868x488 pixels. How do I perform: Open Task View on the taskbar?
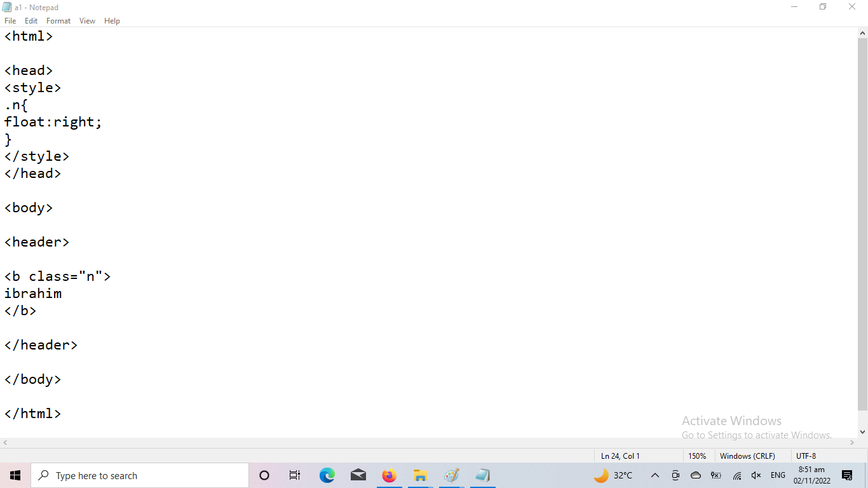[295, 475]
